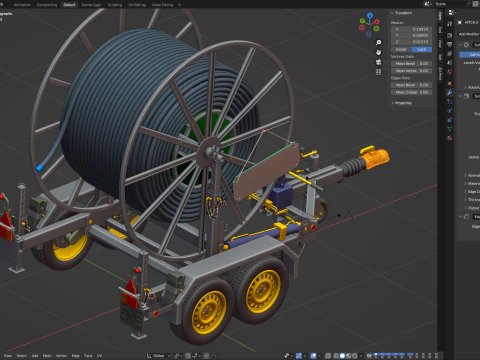Open the Render properties tab icon

(x=449, y=35)
